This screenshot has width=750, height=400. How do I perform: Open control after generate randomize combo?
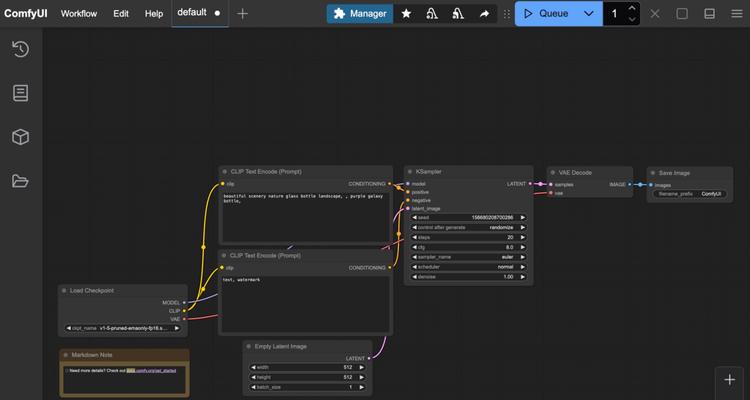click(x=469, y=228)
